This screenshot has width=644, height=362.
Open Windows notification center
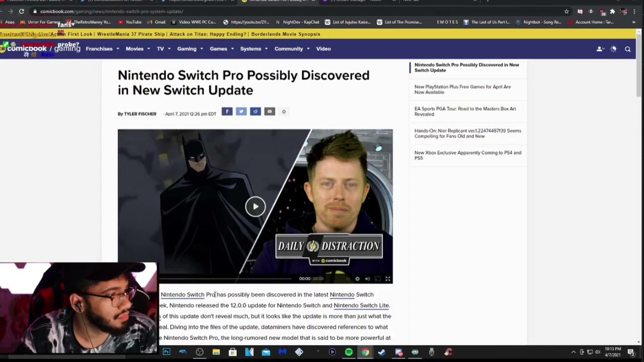631,352
